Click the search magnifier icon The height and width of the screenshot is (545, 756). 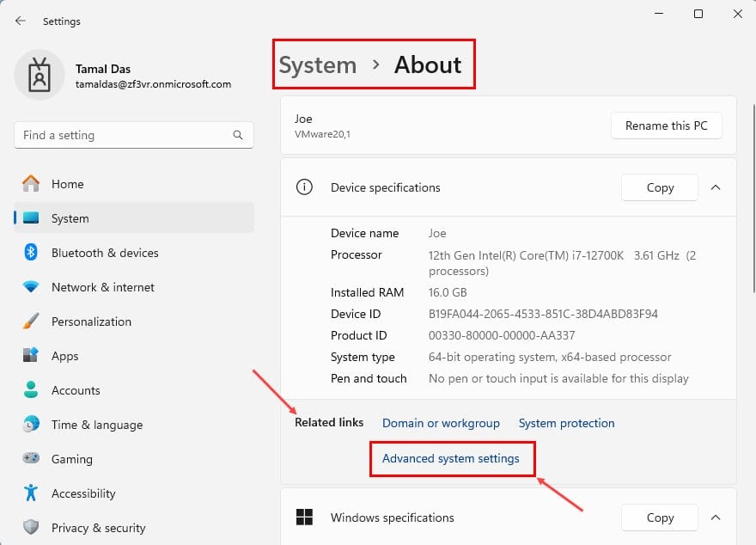coord(238,135)
